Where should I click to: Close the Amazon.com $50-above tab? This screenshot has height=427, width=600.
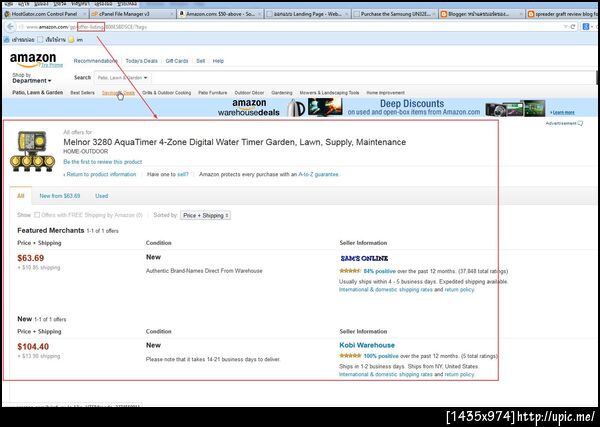pyautogui.click(x=260, y=14)
